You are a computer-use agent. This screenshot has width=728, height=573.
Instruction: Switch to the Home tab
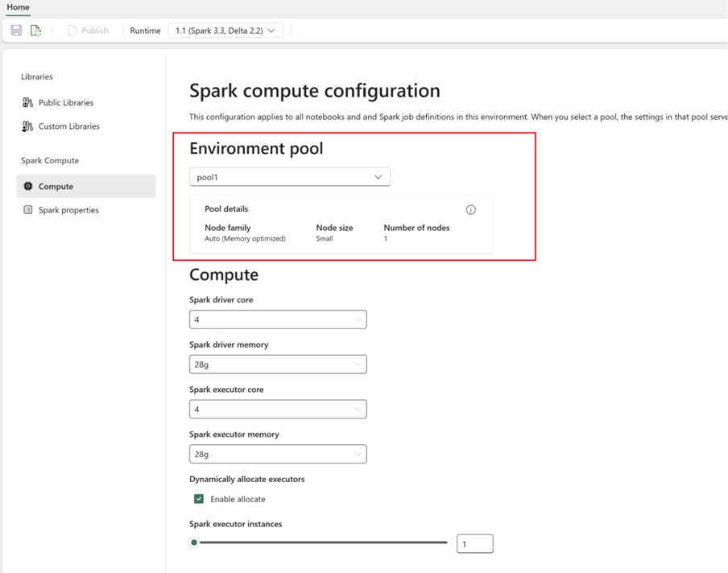[18, 7]
